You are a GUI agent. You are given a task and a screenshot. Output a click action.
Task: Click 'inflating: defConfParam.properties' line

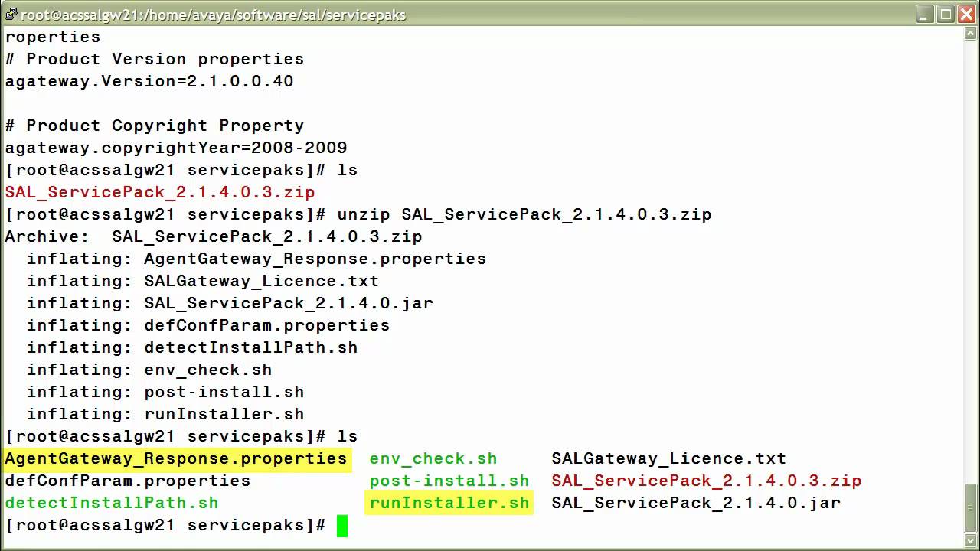208,325
